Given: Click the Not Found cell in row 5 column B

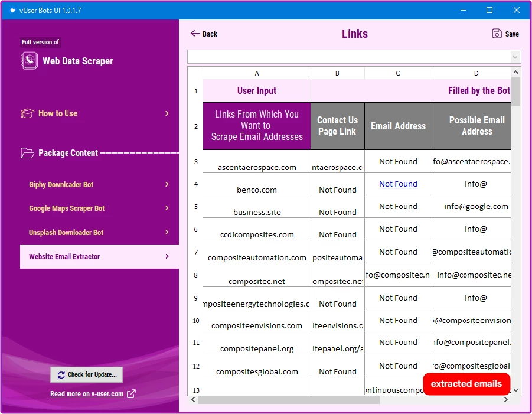Looking at the screenshot, I should coord(338,207).
